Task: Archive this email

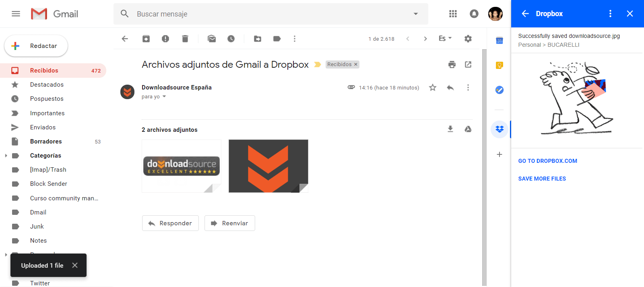Action: pyautogui.click(x=146, y=39)
